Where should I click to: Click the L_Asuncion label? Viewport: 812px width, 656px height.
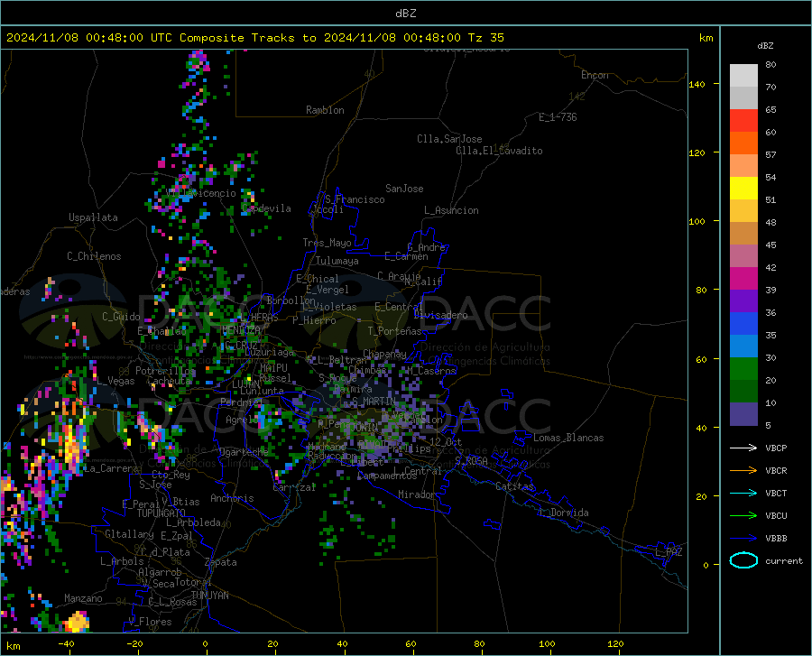[x=451, y=210]
